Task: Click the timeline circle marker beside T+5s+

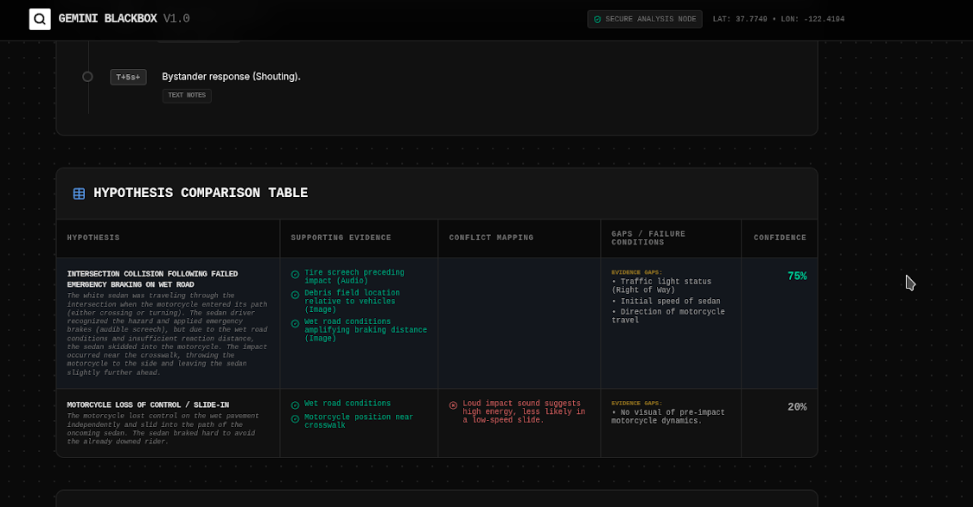Action: [x=87, y=77]
